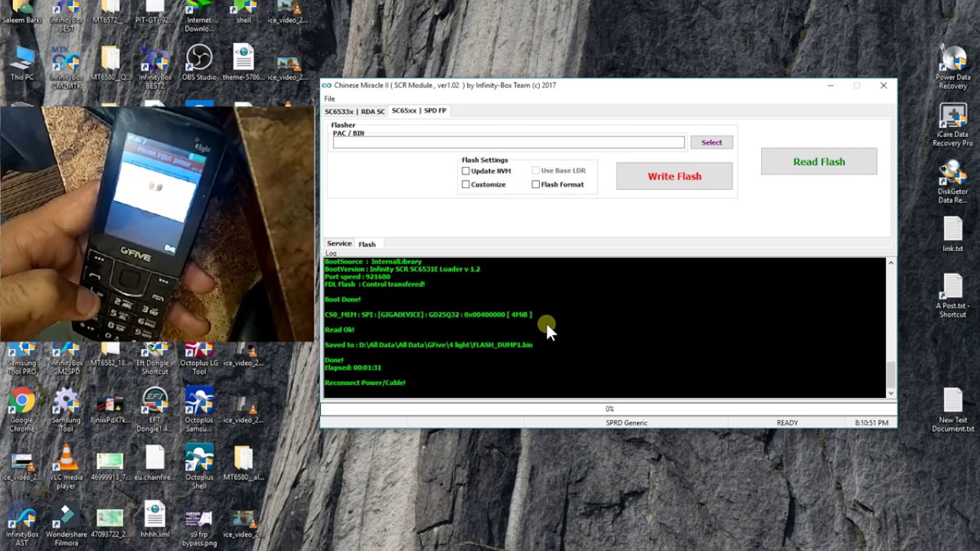Click the READY status text
The width and height of the screenshot is (980, 551).
[787, 422]
